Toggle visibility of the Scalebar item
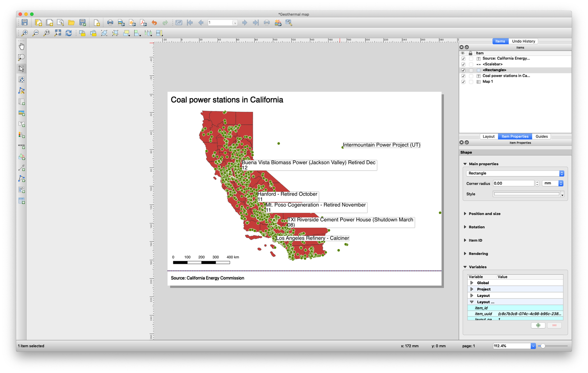588x373 pixels. point(463,64)
